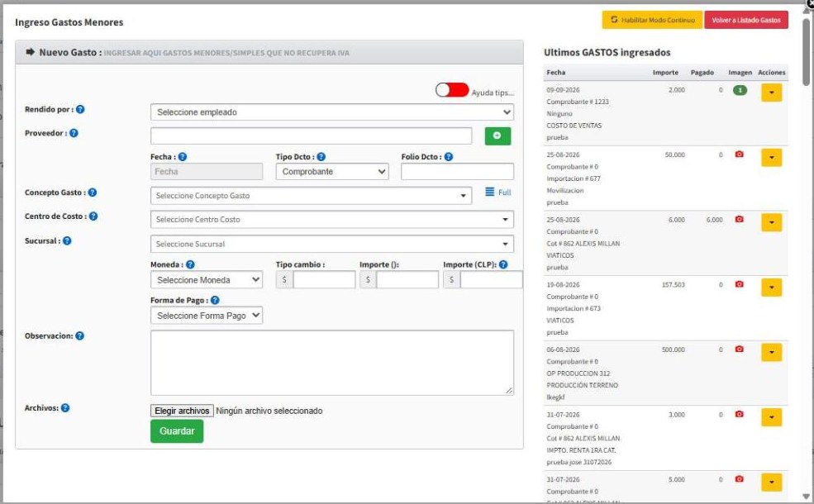Image resolution: width=814 pixels, height=504 pixels.
Task: Click the help icon next to Archivos
Action: (x=65, y=408)
